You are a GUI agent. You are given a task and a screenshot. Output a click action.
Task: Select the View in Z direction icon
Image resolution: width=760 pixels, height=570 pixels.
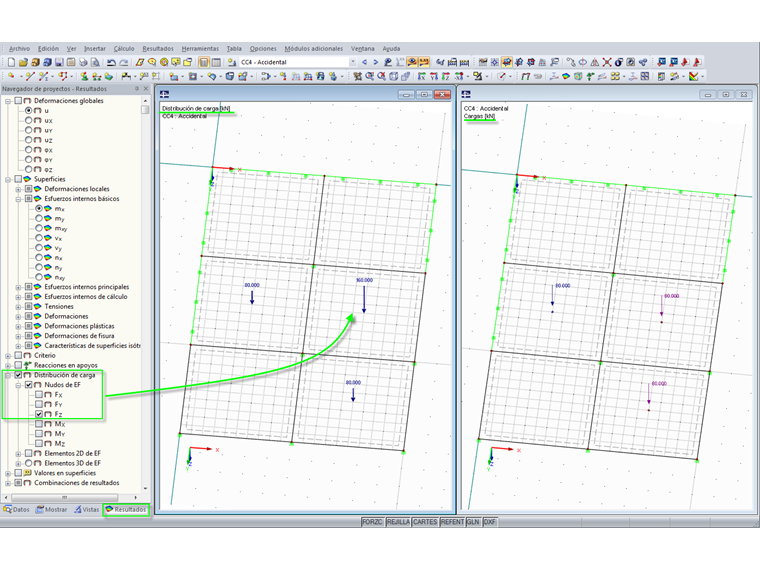click(445, 76)
